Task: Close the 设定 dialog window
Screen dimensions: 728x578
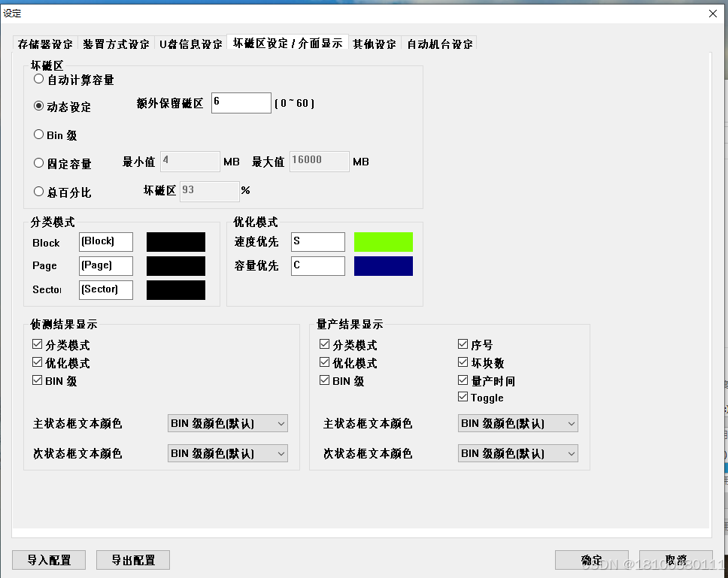Action: tap(713, 14)
